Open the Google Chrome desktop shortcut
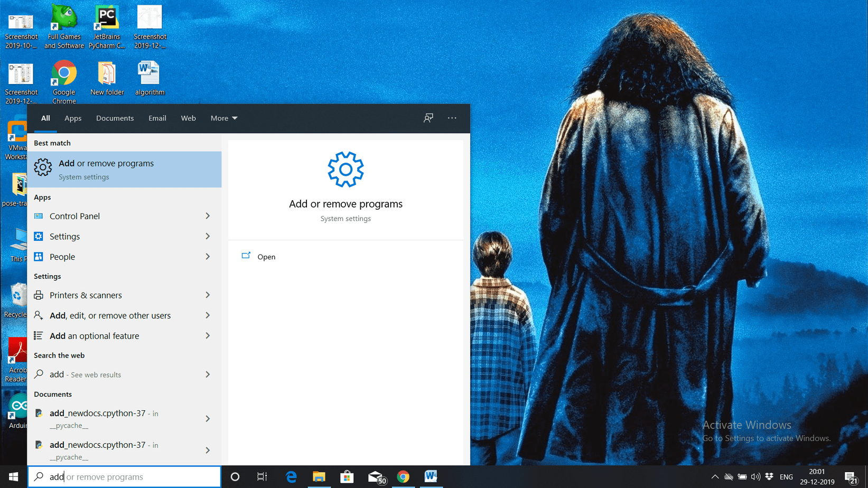 [64, 82]
